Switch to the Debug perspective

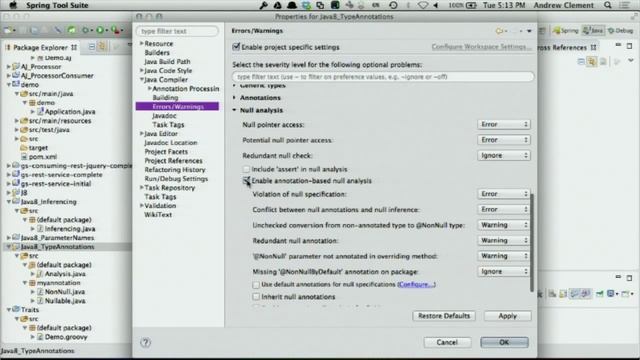coord(620,31)
